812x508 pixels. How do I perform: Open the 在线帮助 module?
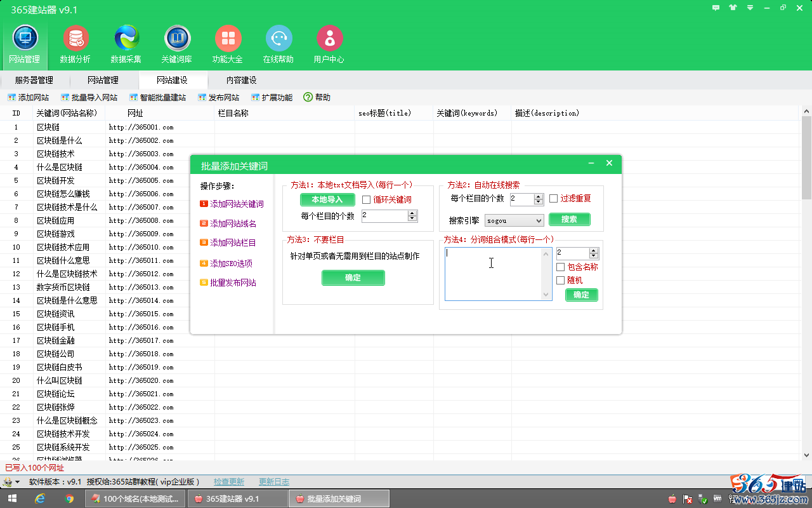coord(278,44)
